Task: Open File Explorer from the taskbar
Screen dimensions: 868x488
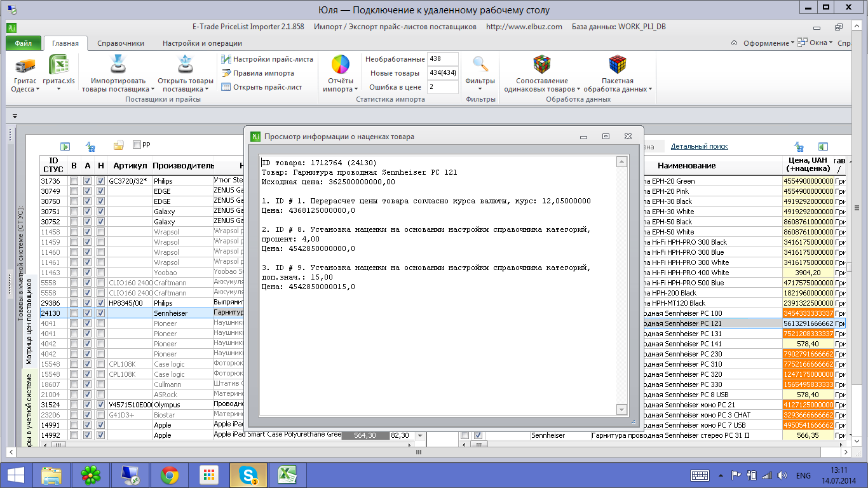Action: tap(51, 475)
